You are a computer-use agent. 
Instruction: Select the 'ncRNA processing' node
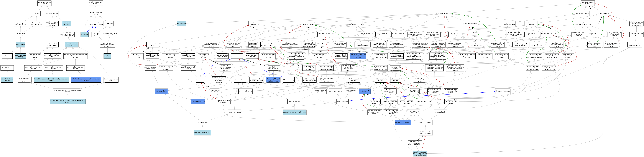(336, 91)
